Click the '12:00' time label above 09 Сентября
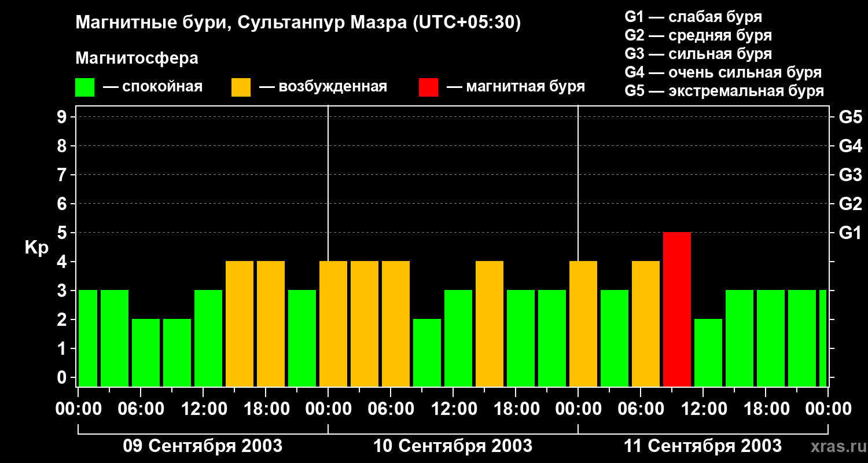Viewport: 868px width, 463px height. (x=203, y=409)
